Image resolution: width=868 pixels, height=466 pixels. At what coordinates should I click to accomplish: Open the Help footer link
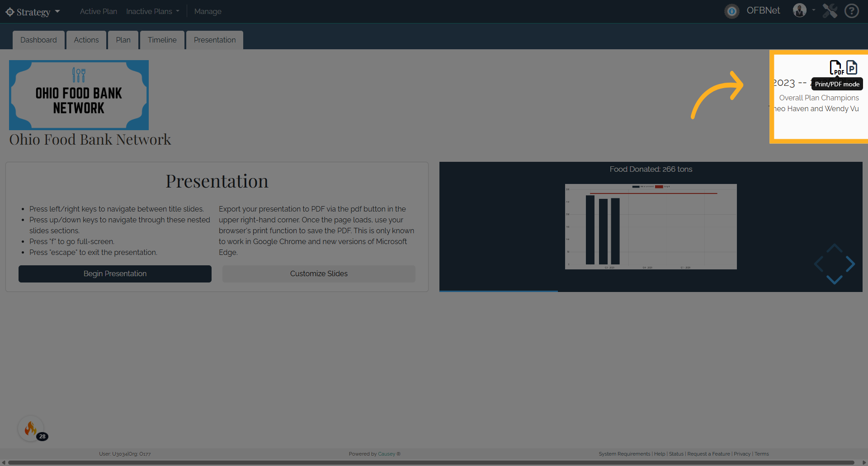pyautogui.click(x=660, y=454)
